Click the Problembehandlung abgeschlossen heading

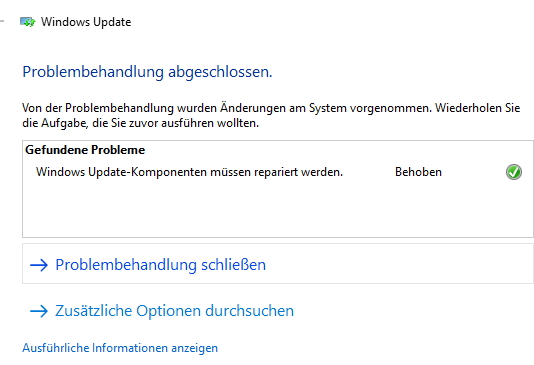147,72
